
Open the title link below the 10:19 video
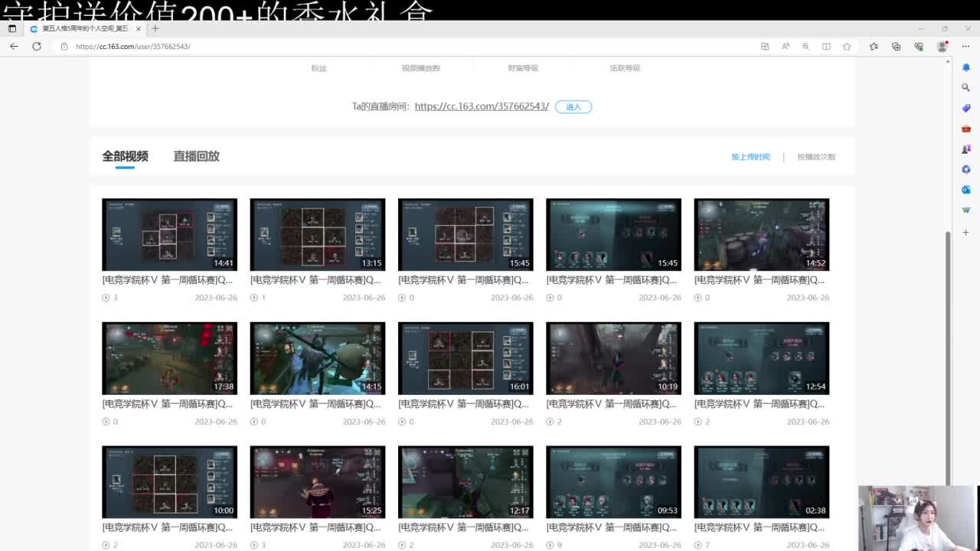(x=611, y=404)
